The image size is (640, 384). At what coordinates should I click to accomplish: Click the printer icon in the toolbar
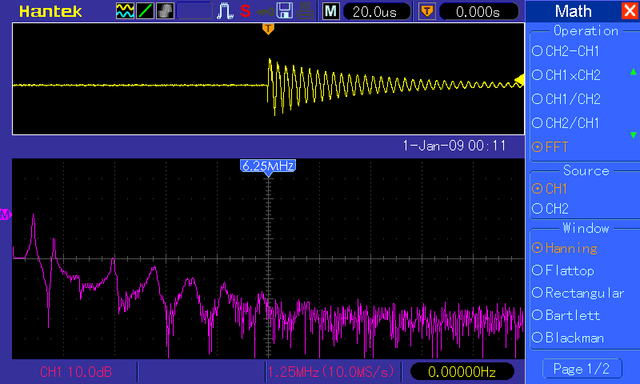[305, 11]
